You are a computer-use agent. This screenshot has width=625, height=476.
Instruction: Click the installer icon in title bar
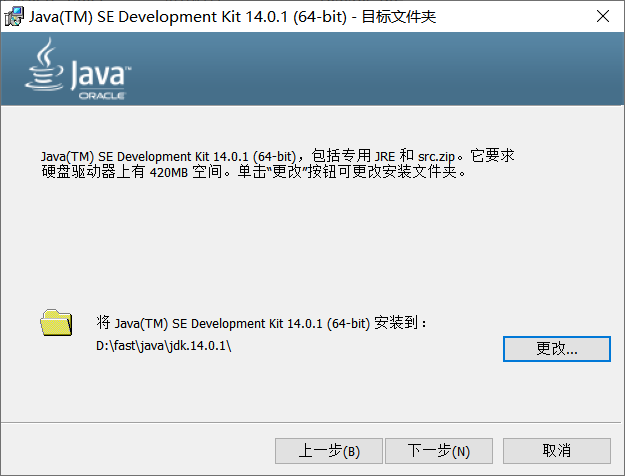pos(14,16)
